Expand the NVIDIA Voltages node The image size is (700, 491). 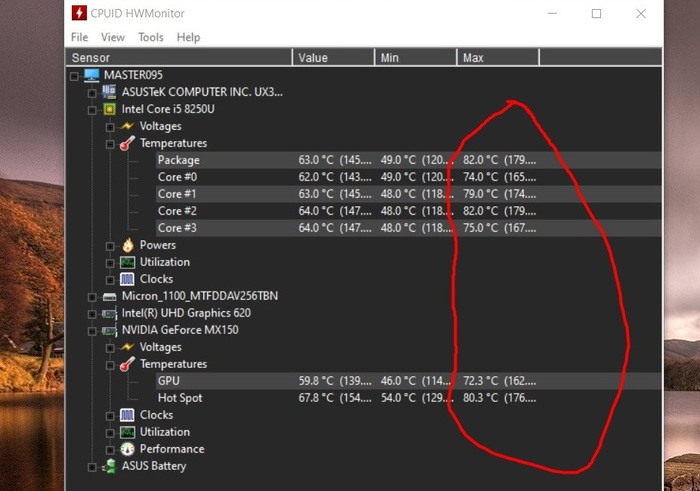pos(110,348)
